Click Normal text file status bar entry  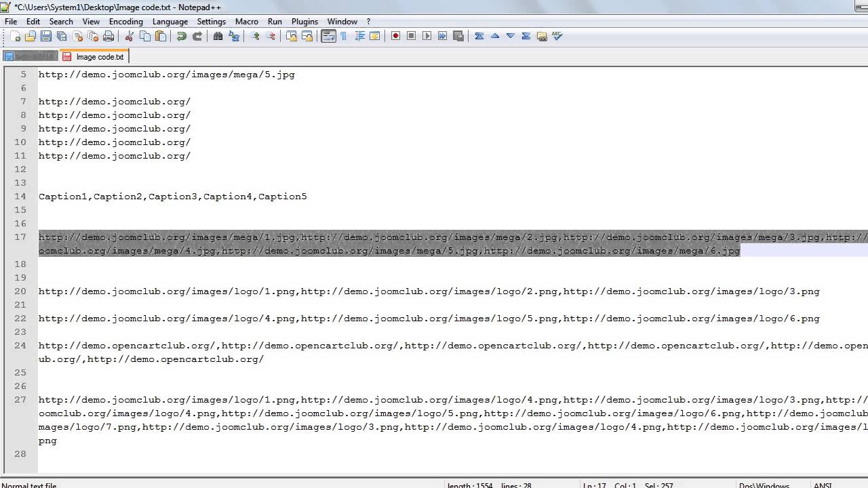[29, 485]
